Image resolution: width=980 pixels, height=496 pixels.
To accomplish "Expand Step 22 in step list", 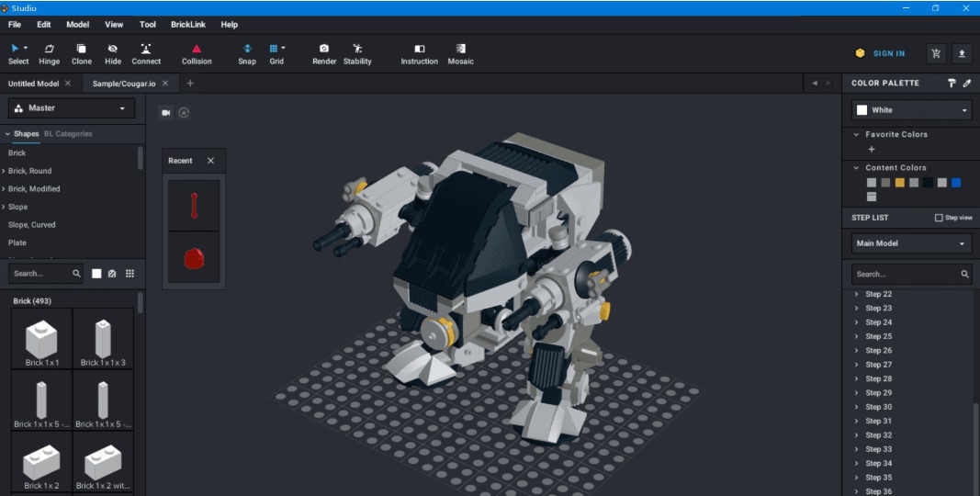I will click(856, 294).
